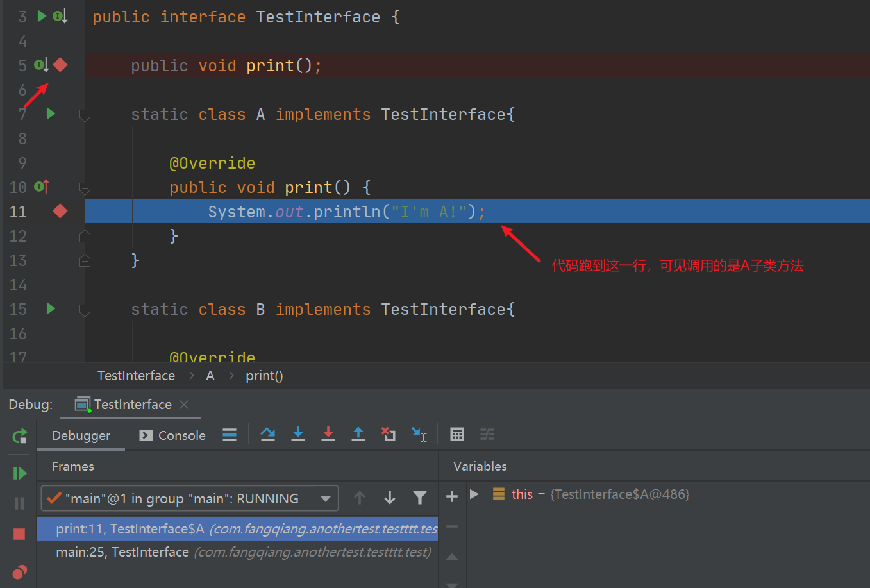Viewport: 870px width, 588px height.
Task: Click the implementations gutter icon on line 3
Action: (x=60, y=16)
